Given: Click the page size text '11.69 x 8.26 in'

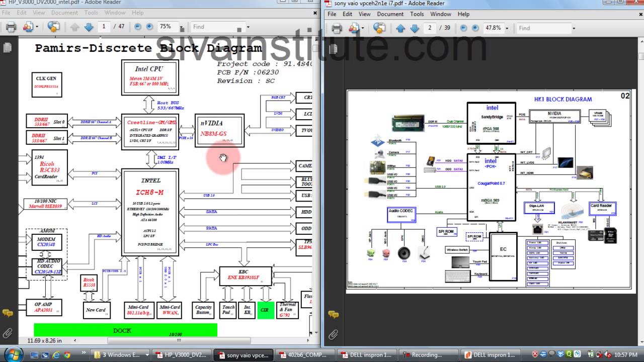Looking at the screenshot, I should pyautogui.click(x=45, y=340).
